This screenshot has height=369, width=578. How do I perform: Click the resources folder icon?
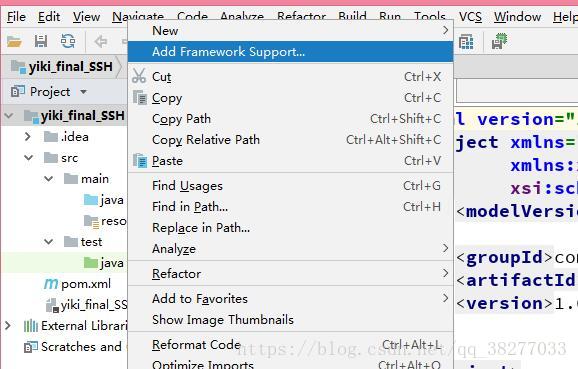[91, 221]
